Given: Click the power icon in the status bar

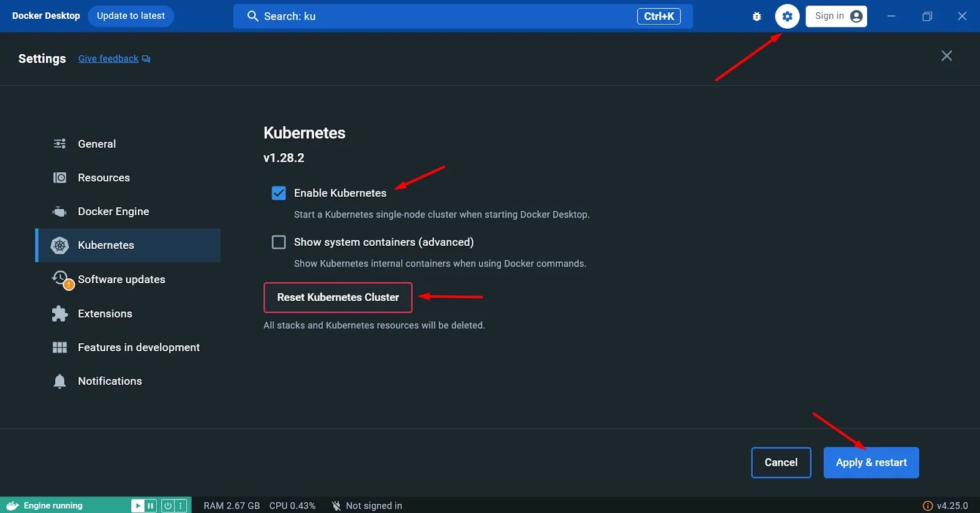Looking at the screenshot, I should click(x=168, y=506).
